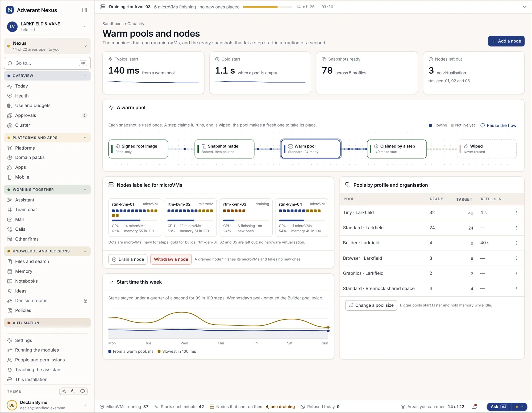Click the lock icon beside Decision rooms
The width and height of the screenshot is (532, 413).
85,301
